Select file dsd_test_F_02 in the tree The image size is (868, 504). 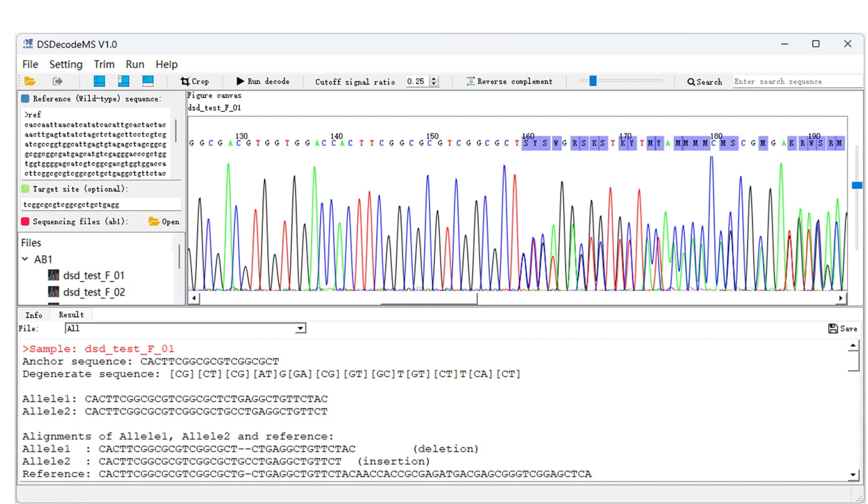point(94,292)
